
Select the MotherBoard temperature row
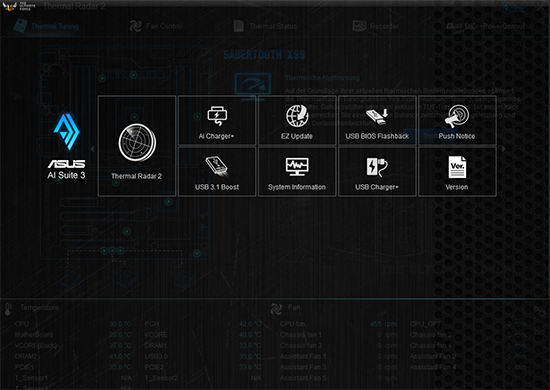73,335
